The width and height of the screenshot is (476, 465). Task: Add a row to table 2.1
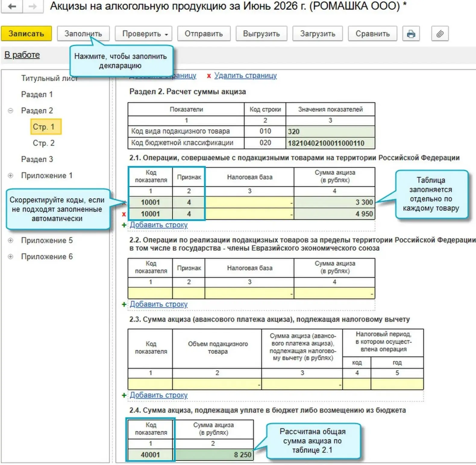158,225
